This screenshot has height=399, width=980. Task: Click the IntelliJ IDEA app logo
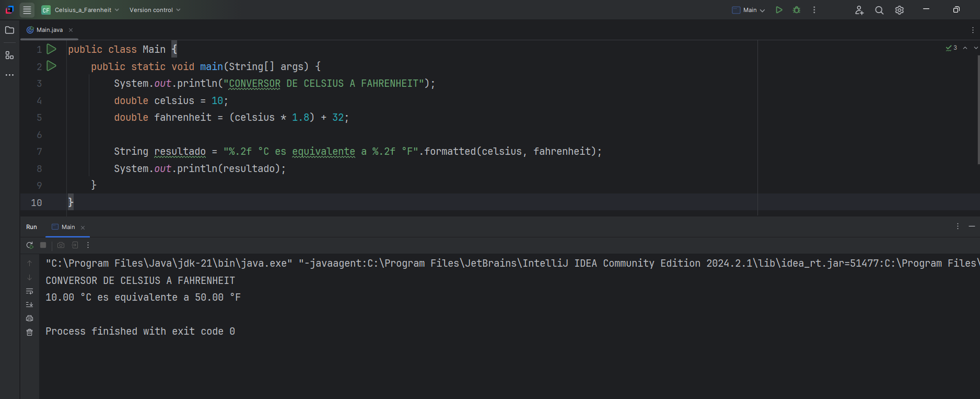[9, 10]
